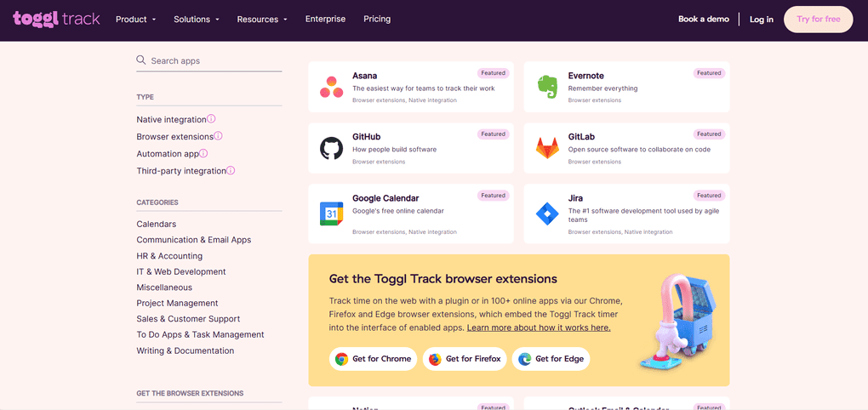The width and height of the screenshot is (868, 410).
Task: Open the Google Calendar card title
Action: coord(385,198)
